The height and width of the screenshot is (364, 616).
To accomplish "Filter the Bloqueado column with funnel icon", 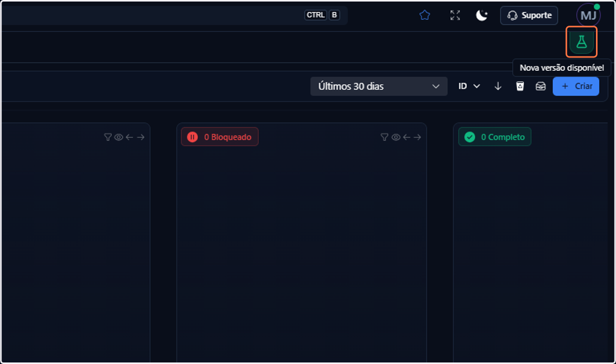I will click(x=384, y=137).
